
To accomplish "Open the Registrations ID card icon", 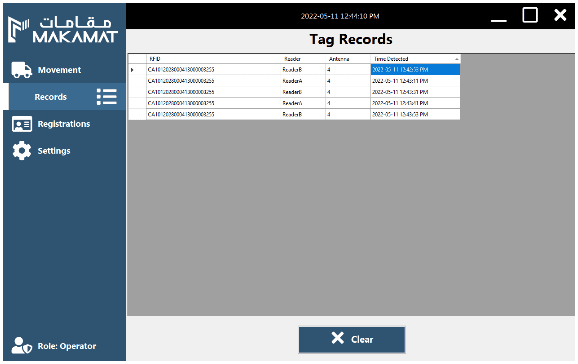I will [x=22, y=124].
